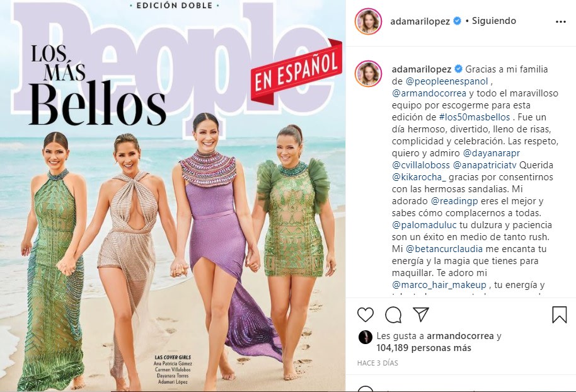
Task: Visit the @dayanarapr profile mention
Action: (x=492, y=153)
